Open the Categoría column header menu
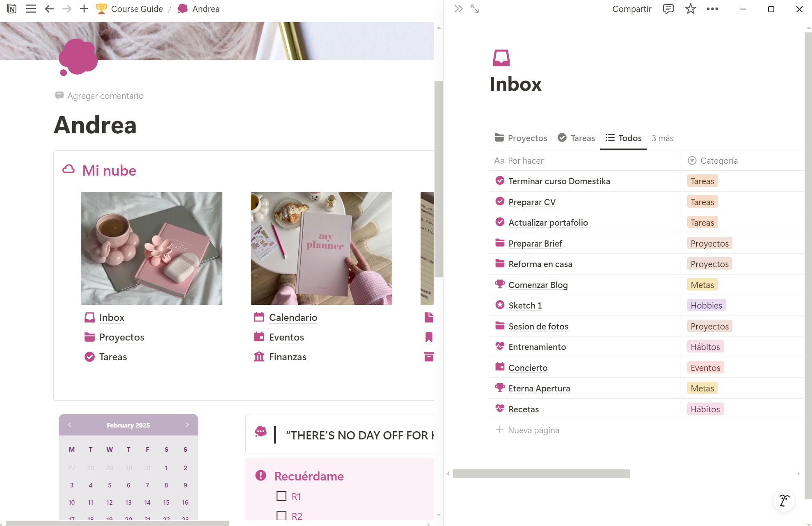 click(x=718, y=161)
